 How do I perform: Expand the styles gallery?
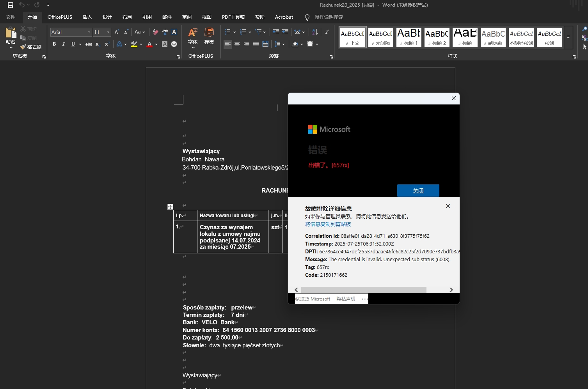[x=568, y=37]
